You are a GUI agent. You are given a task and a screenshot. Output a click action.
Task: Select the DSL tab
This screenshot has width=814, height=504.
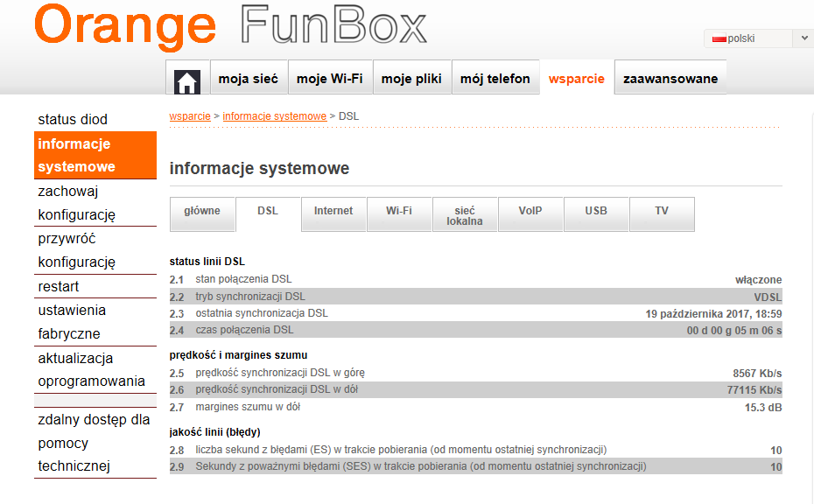tap(268, 213)
